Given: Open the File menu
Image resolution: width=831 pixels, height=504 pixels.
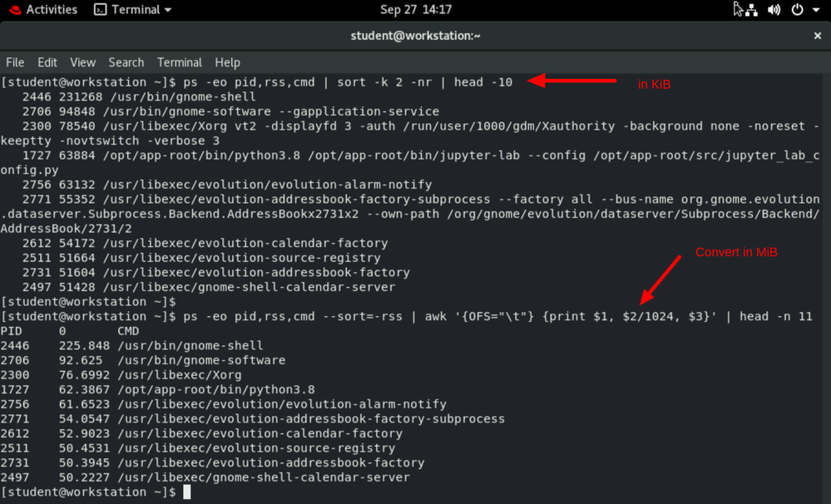Looking at the screenshot, I should [x=15, y=62].
